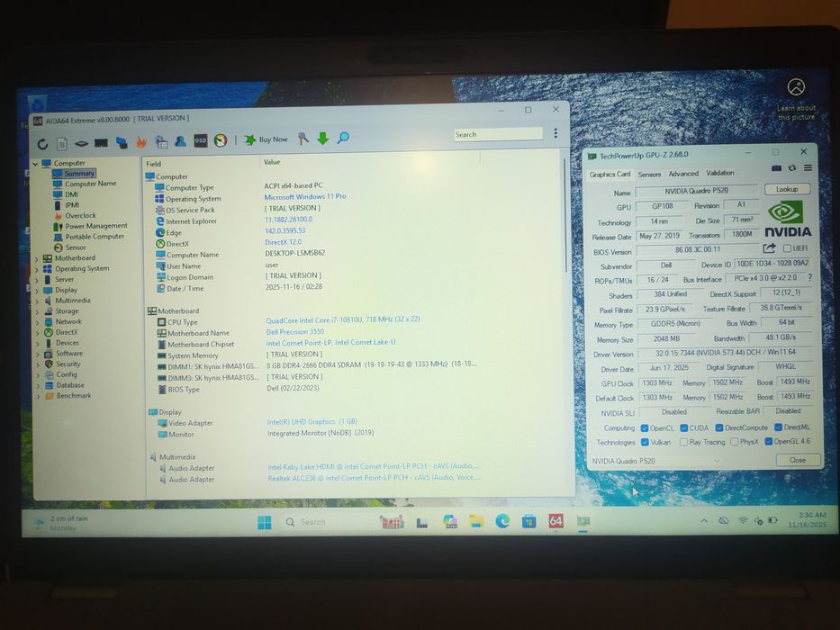Screen dimensions: 840x630
Task: Open the Microsoft Windows 11 Pro link
Action: [305, 196]
